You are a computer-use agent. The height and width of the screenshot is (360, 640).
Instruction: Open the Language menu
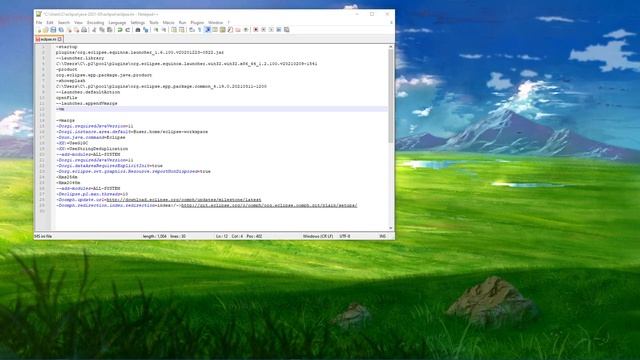[117, 22]
